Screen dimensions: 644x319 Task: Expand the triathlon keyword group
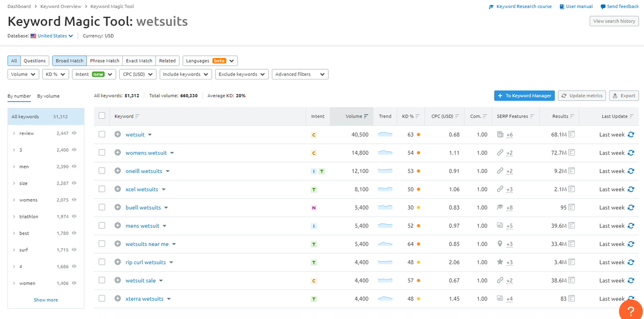[x=13, y=216]
